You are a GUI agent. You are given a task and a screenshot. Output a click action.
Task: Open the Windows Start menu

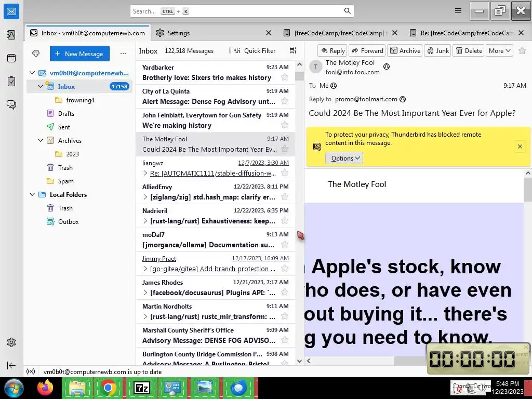14,388
